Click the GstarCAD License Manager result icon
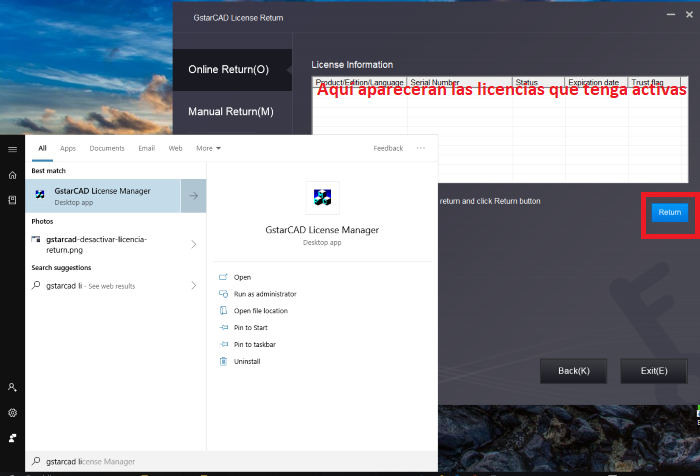Screen dimensions: 700x476 point(40,194)
